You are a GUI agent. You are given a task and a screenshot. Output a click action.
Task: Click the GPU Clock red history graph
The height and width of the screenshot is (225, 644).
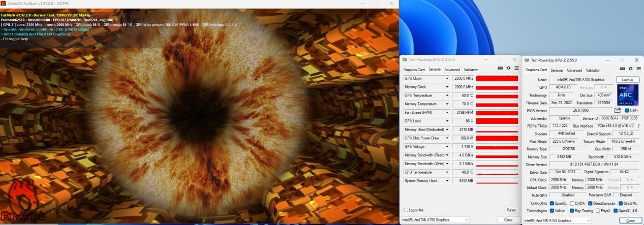(x=497, y=79)
